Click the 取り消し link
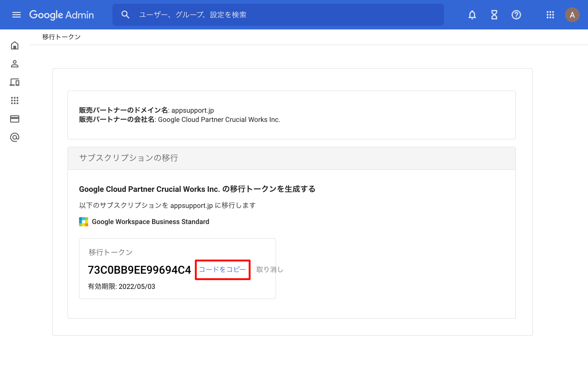The image size is (588, 368). click(x=270, y=270)
